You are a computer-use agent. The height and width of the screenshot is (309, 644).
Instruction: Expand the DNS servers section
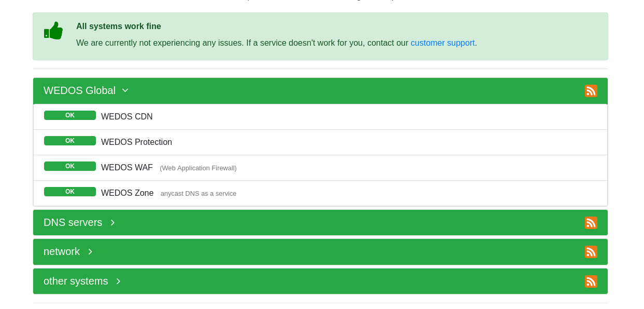(113, 222)
